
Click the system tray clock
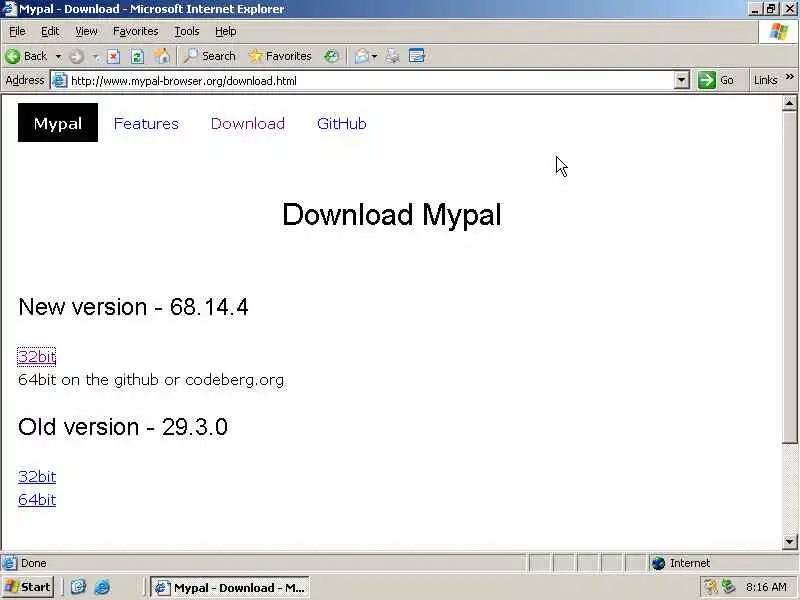pos(766,587)
